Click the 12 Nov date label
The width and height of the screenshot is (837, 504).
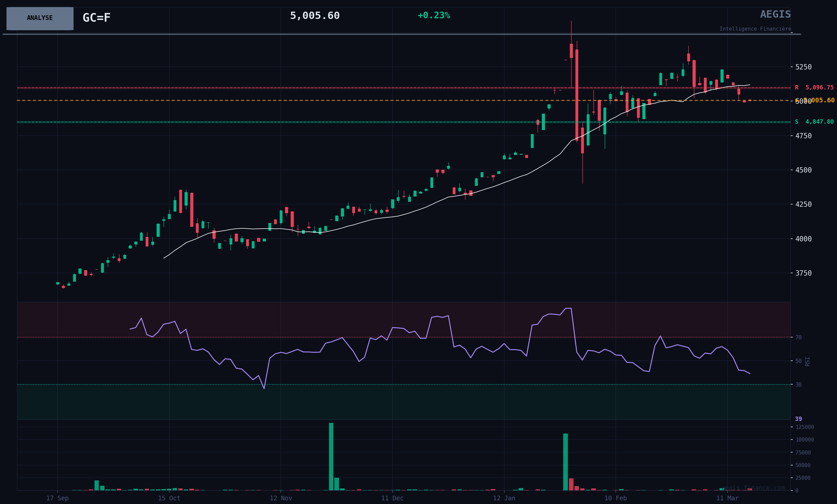click(280, 498)
